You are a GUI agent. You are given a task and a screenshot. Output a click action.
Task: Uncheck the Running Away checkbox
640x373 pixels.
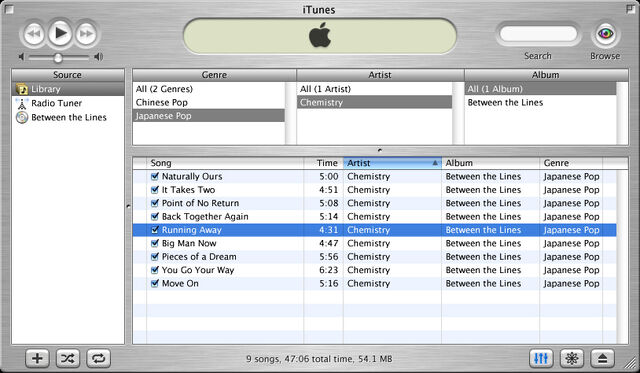155,230
